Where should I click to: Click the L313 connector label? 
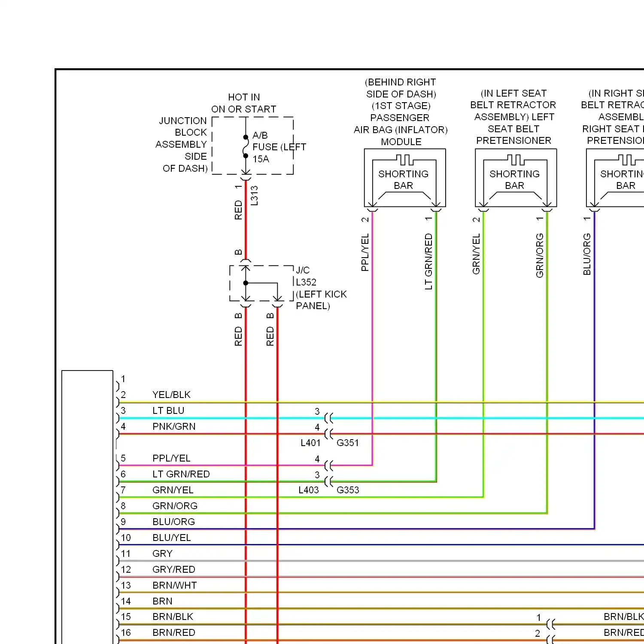pos(254,196)
